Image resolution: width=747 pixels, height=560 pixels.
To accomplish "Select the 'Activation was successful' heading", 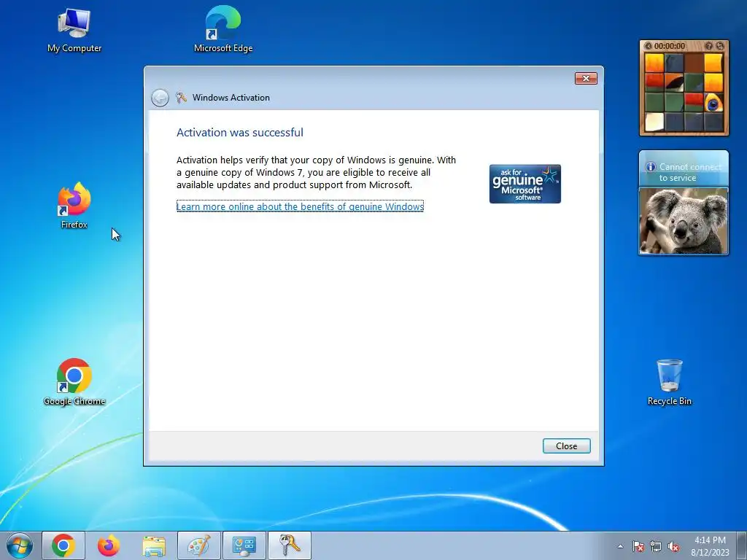I will [240, 133].
